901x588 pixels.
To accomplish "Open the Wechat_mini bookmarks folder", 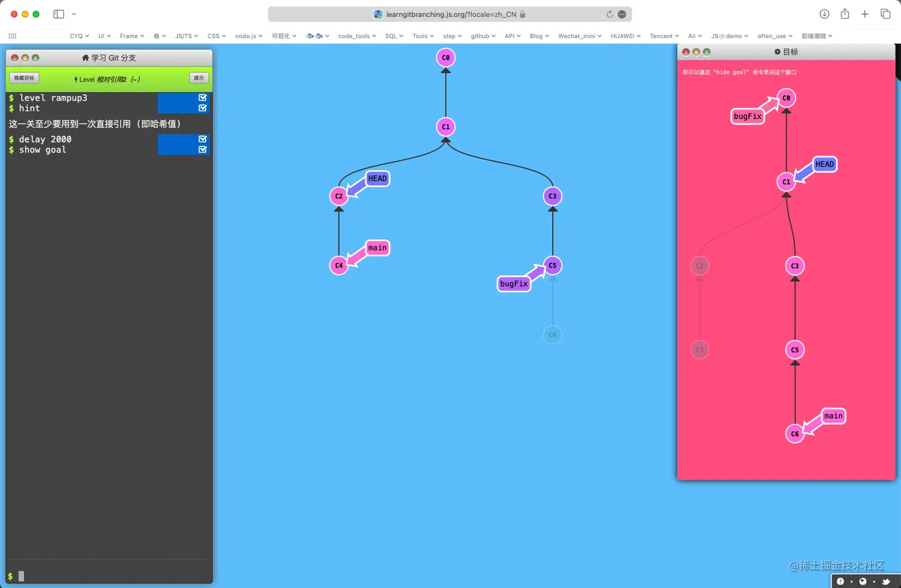I will pos(580,36).
